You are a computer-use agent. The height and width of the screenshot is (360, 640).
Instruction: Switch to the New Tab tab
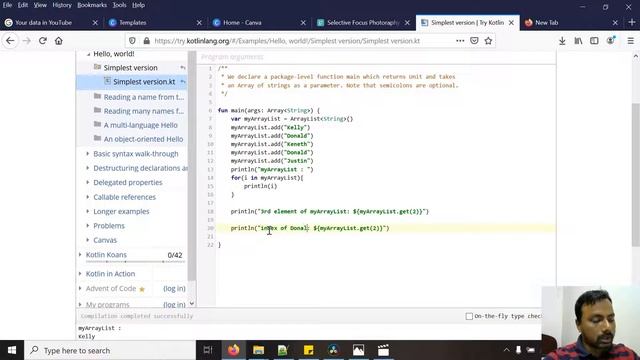coord(547,22)
